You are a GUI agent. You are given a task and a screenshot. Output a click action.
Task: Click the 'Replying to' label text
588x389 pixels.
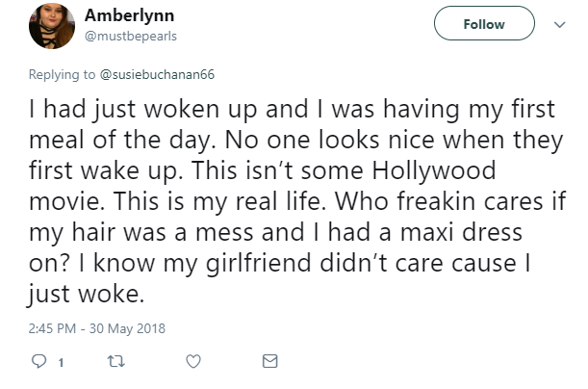coord(62,75)
